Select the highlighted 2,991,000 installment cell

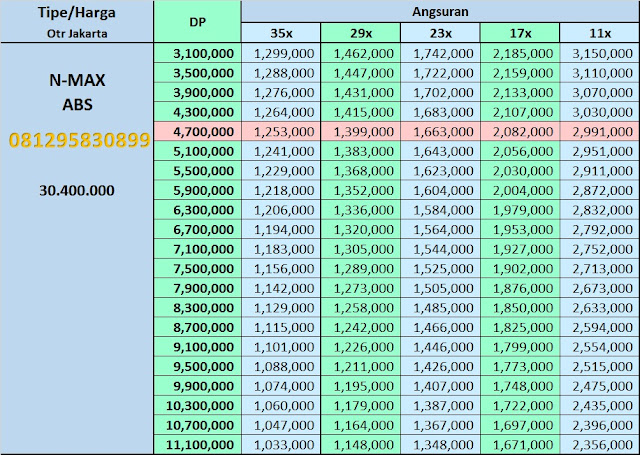597,129
